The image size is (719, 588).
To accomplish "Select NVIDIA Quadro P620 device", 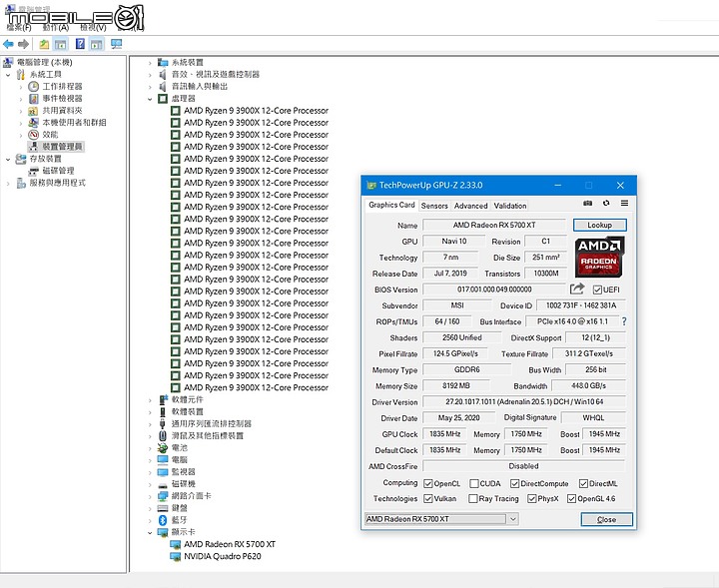I will [223, 556].
